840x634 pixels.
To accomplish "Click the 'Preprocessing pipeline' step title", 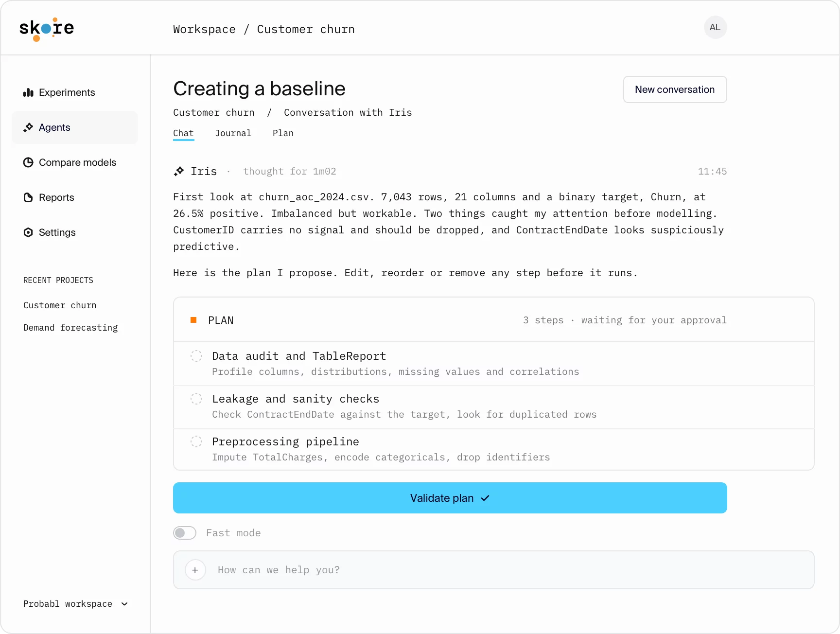I will 285,441.
